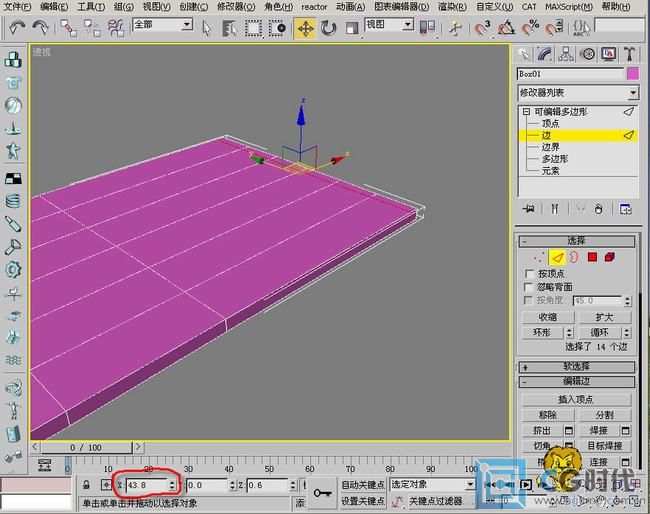The height and width of the screenshot is (514, 650).
Task: Open the 文件 menu
Action: tap(17, 7)
